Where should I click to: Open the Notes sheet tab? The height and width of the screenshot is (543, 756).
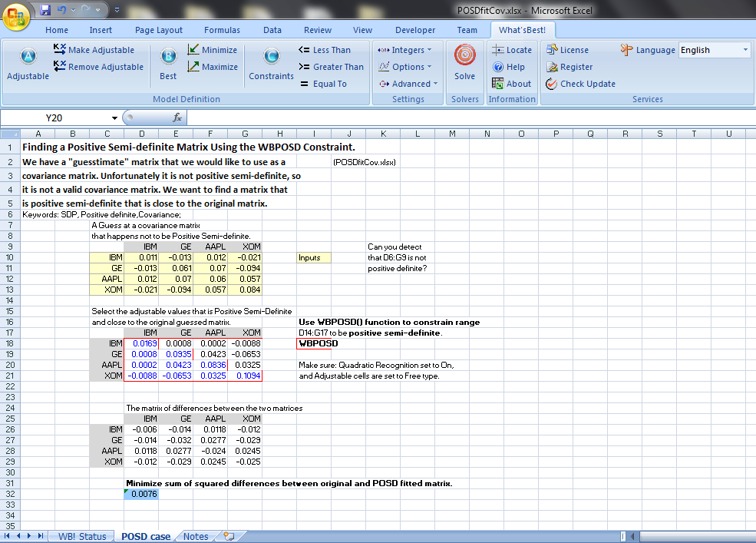click(196, 536)
